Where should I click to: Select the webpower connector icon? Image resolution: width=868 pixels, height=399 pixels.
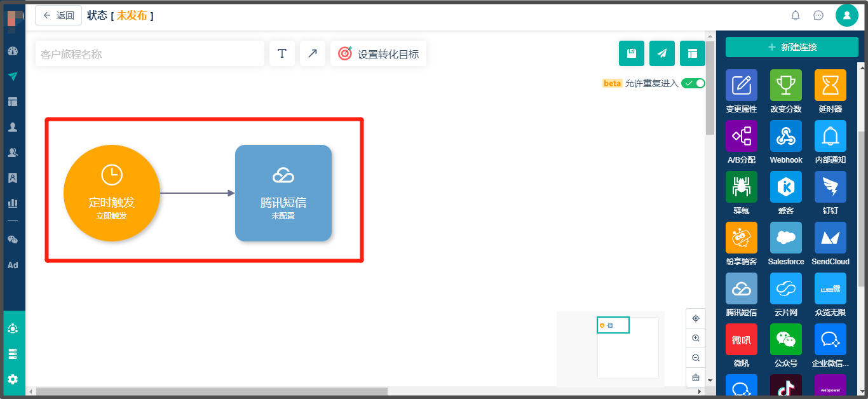(831, 385)
